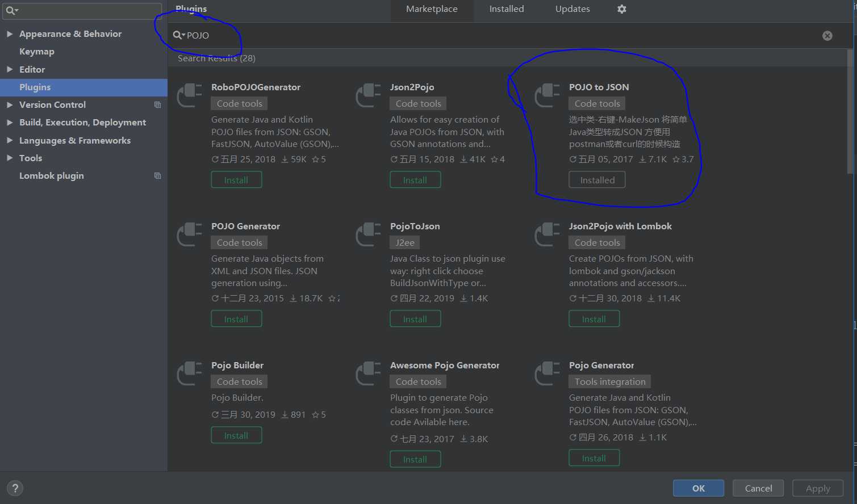Open the plugins settings gear menu
857x504 pixels.
(622, 9)
